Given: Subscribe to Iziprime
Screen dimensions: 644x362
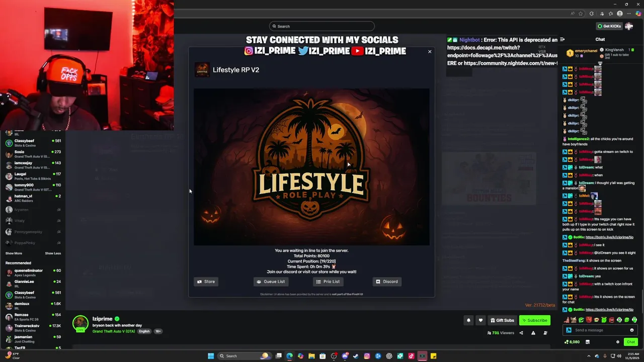Looking at the screenshot, I should (x=534, y=320).
